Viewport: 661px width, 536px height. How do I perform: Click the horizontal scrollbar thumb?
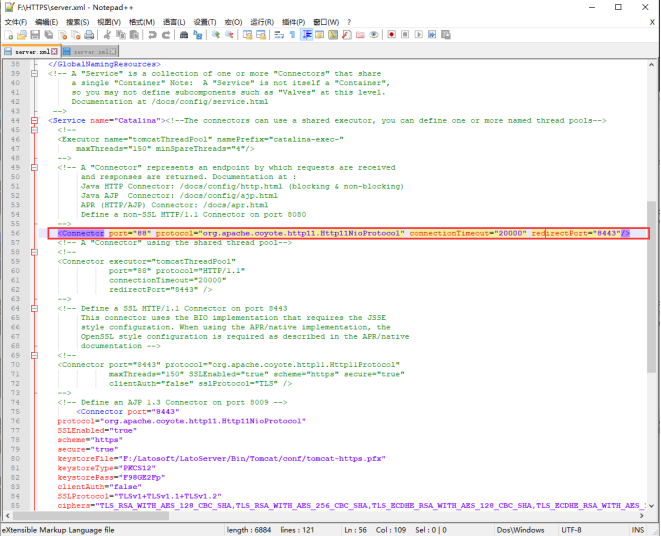point(91,515)
